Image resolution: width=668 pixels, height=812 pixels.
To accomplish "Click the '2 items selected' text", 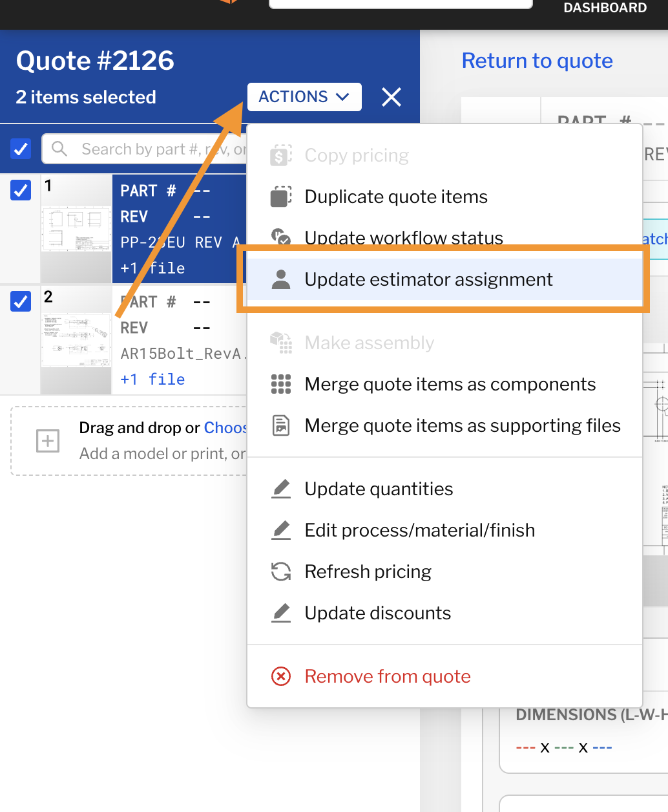I will pyautogui.click(x=86, y=97).
